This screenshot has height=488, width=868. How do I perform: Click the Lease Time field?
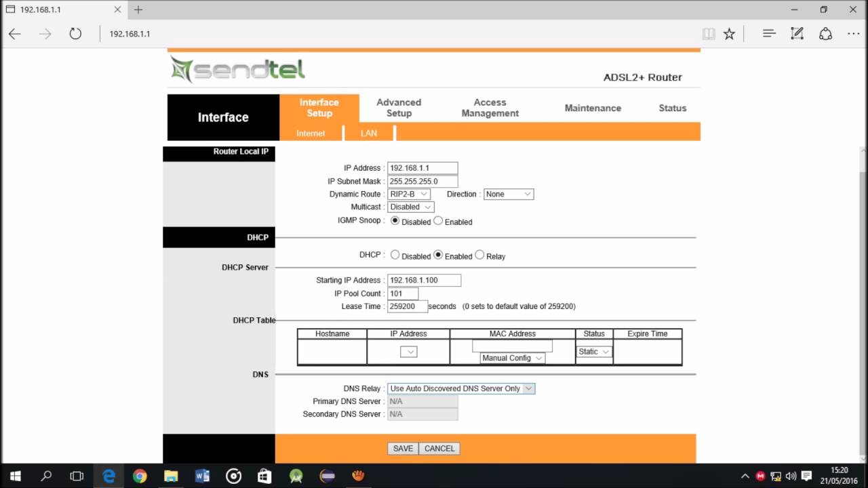[x=408, y=306]
